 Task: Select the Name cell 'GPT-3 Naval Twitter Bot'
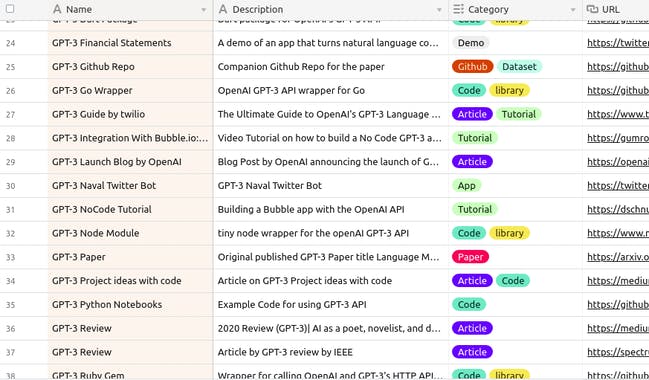(130, 186)
